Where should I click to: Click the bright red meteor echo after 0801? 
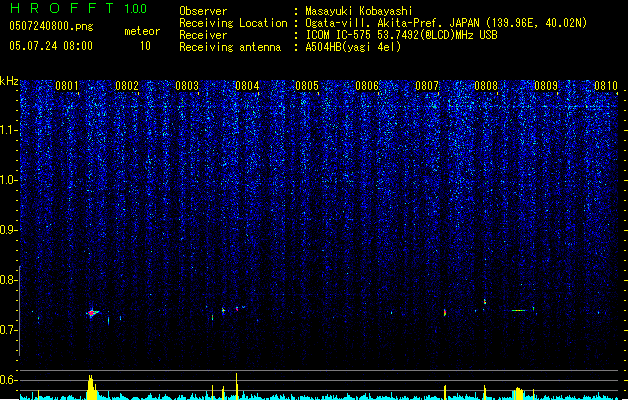point(92,313)
